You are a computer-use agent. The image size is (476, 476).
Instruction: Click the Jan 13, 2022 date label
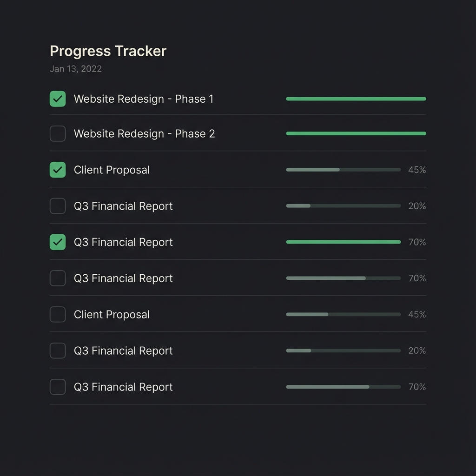point(76,69)
